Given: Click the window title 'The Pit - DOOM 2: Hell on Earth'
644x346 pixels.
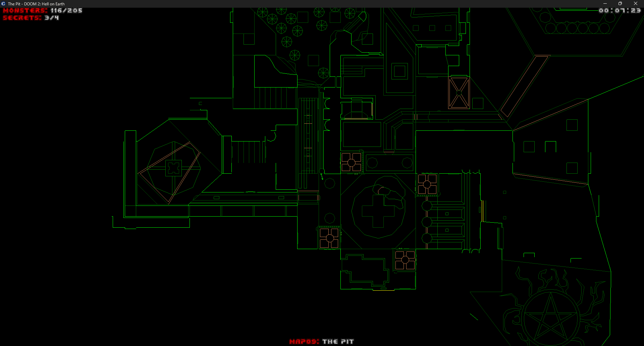Looking at the screenshot, I should (x=36, y=4).
